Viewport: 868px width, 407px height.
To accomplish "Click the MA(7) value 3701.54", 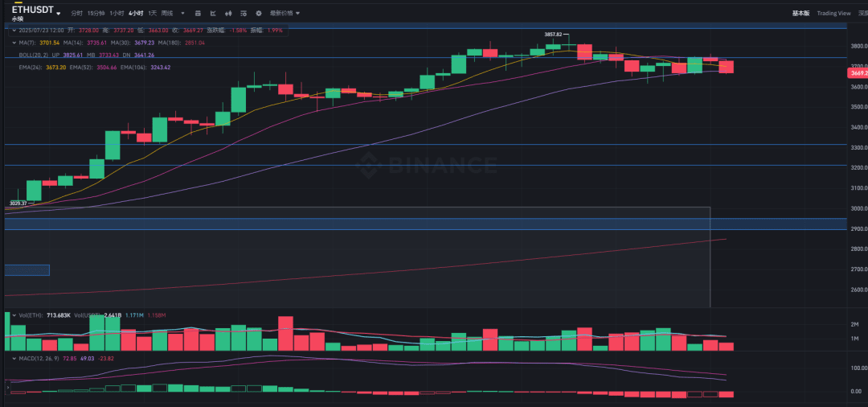I will 49,43.
